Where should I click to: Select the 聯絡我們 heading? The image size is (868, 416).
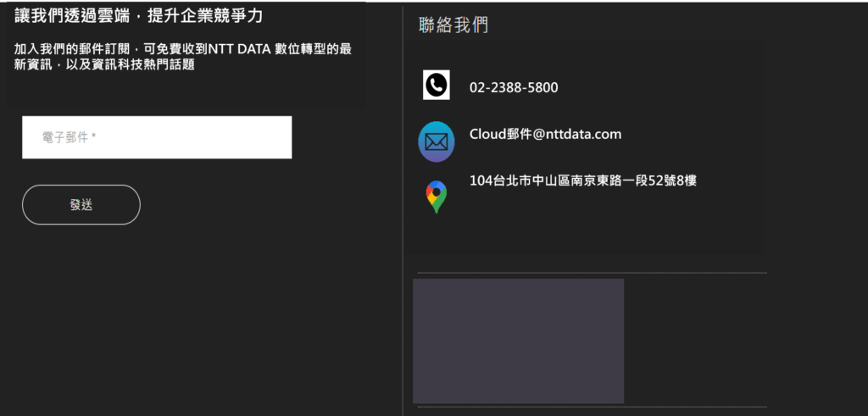(x=453, y=25)
